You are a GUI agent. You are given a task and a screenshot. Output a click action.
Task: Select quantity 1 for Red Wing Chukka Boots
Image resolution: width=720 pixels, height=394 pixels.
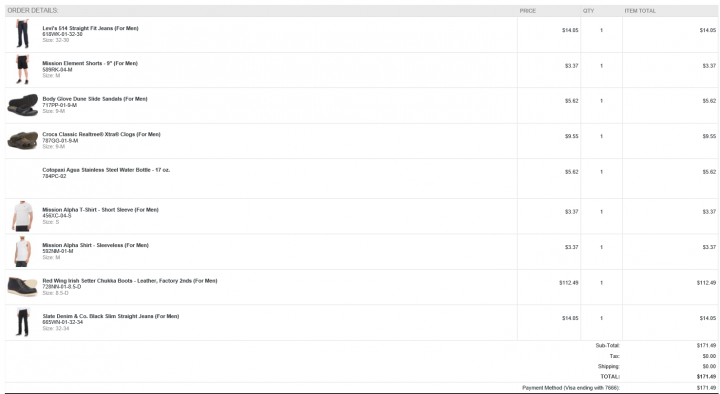tap(601, 283)
